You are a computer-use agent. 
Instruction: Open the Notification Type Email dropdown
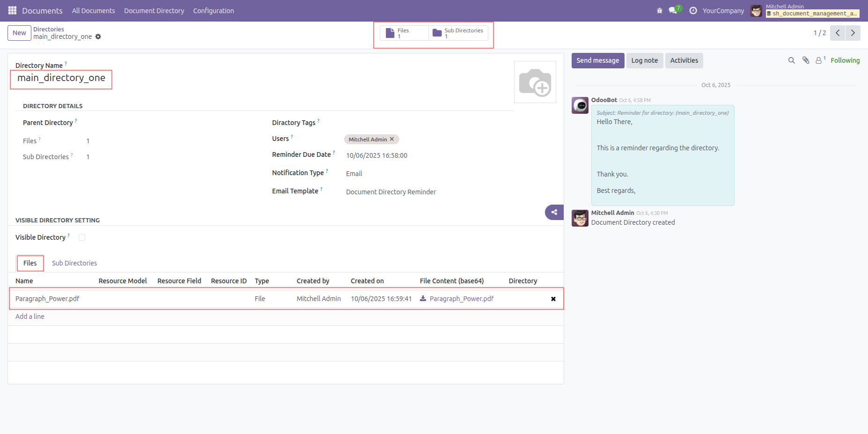(x=354, y=174)
